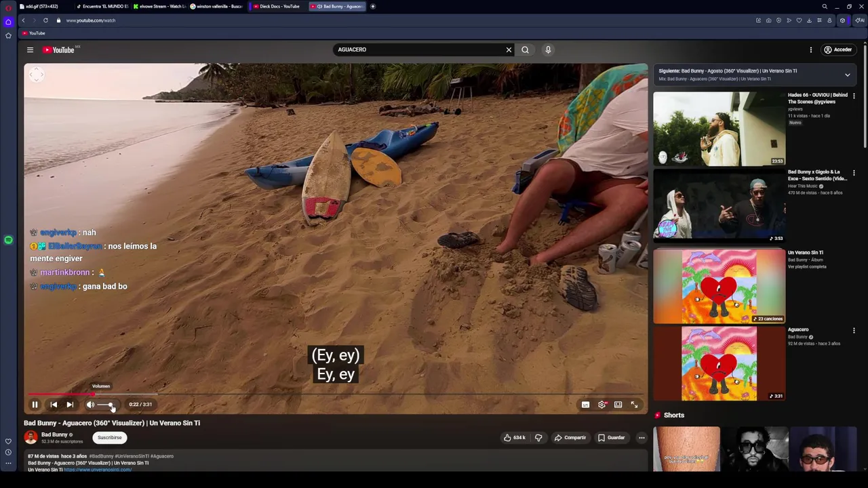Screen dimensions: 868x488
Task: Seek on the red video progress bar
Action: 61,394
